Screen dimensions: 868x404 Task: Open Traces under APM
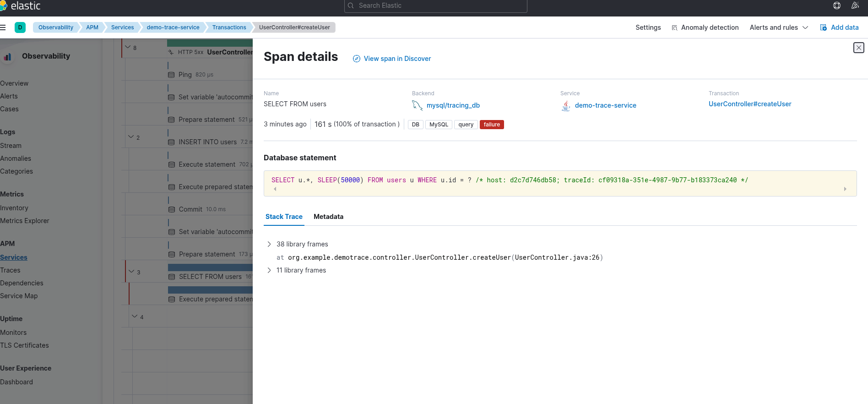click(x=10, y=270)
